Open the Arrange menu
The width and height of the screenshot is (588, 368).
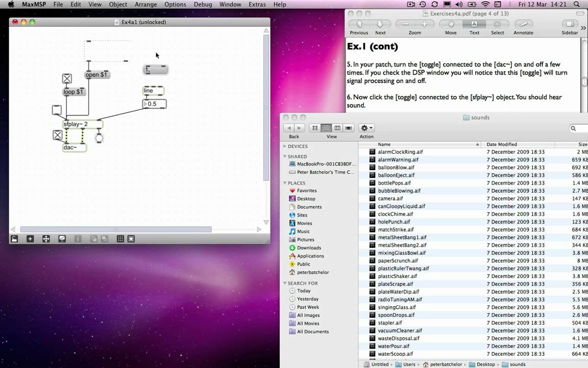coord(146,4)
